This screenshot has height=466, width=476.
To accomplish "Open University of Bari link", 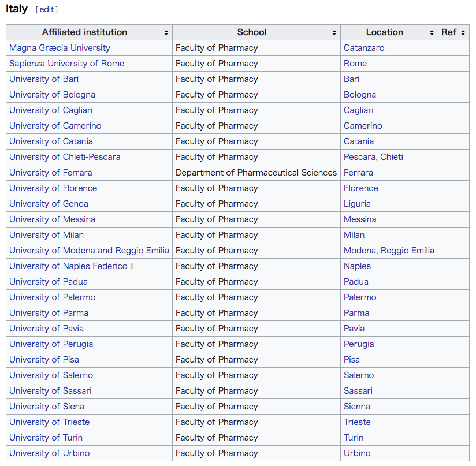I will click(44, 79).
